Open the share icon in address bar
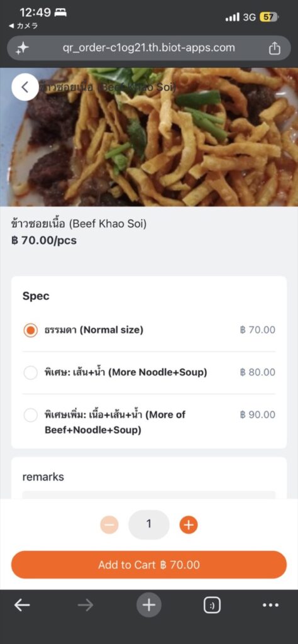 [274, 48]
